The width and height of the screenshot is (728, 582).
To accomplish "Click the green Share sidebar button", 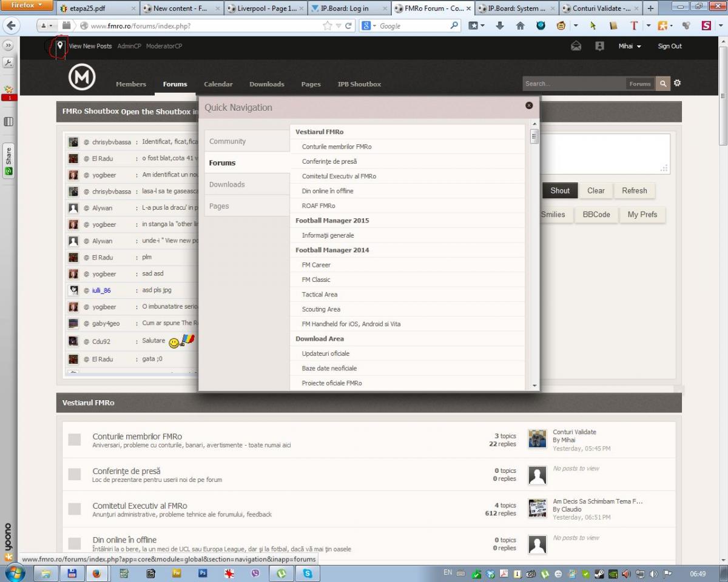I will point(8,160).
